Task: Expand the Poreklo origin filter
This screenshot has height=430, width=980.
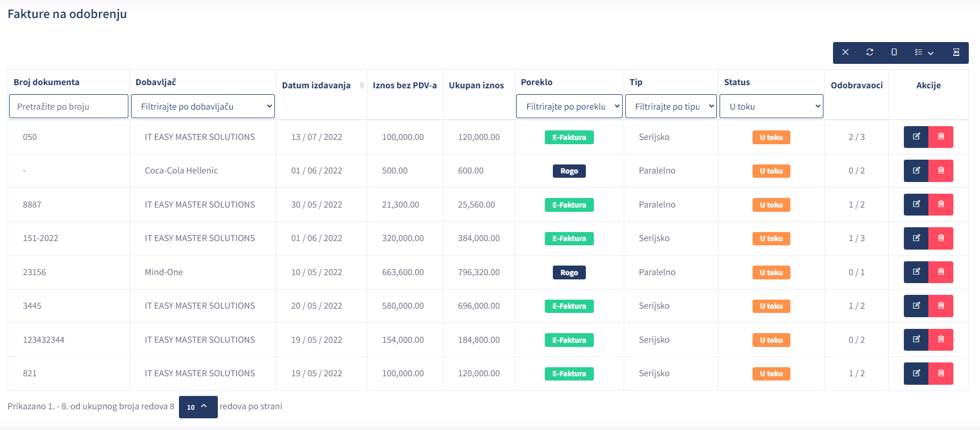Action: coord(569,106)
